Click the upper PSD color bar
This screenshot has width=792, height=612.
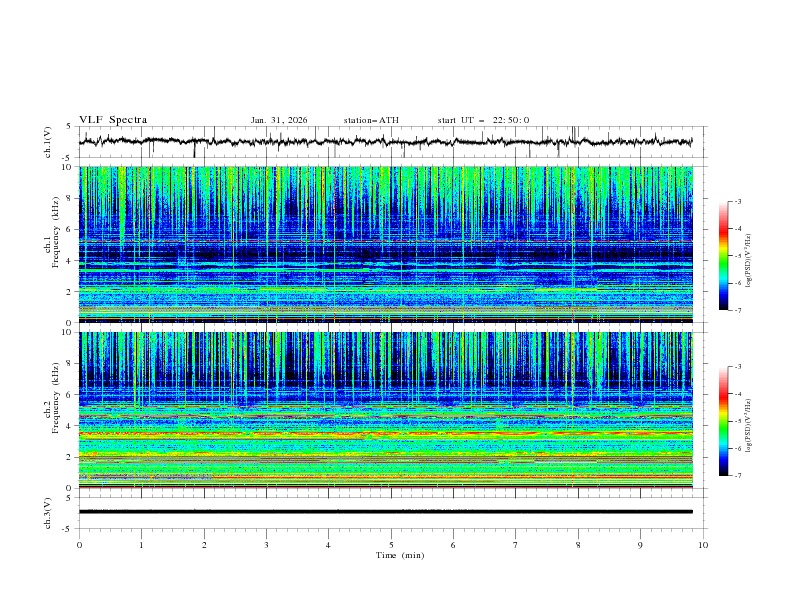(x=723, y=255)
